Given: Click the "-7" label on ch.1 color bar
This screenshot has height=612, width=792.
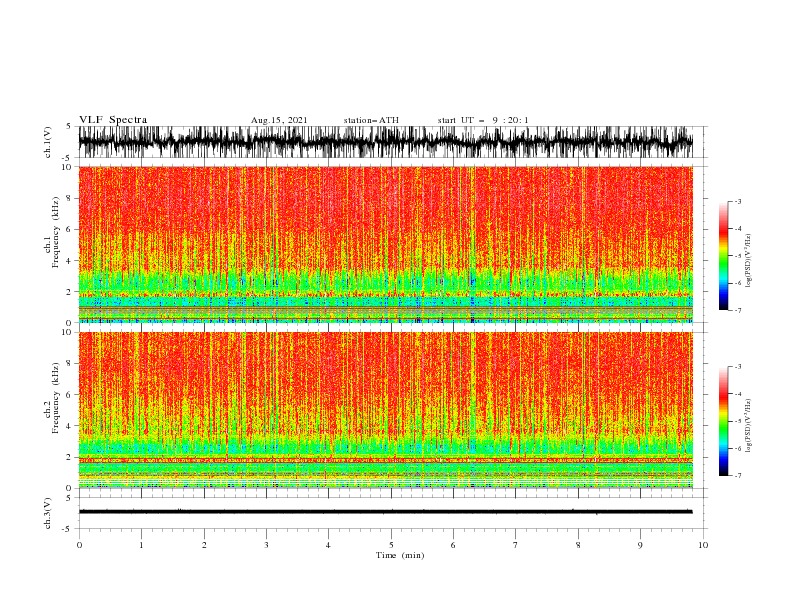Looking at the screenshot, I should click(737, 310).
